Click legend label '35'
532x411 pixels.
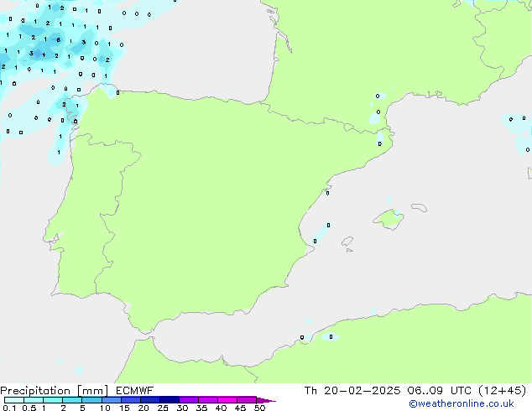[x=201, y=408]
